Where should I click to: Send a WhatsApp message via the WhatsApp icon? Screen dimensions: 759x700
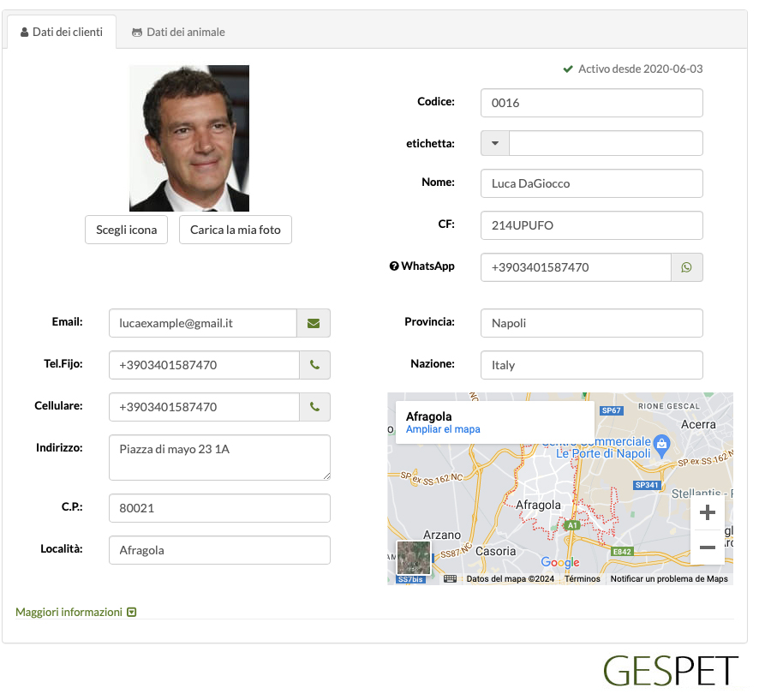pos(686,267)
